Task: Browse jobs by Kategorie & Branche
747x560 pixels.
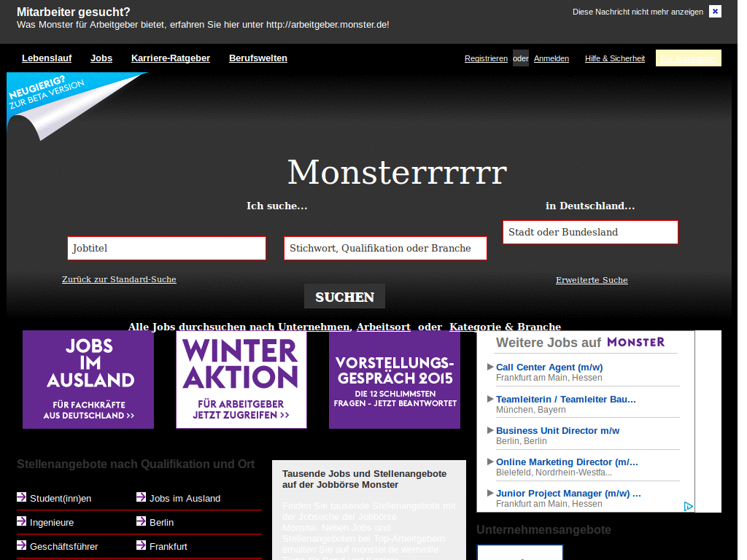Action: tap(505, 327)
